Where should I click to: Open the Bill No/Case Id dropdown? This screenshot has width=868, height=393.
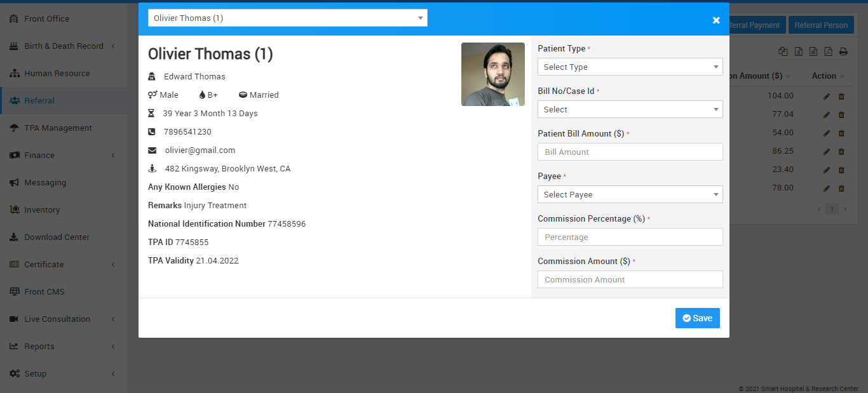tap(630, 109)
